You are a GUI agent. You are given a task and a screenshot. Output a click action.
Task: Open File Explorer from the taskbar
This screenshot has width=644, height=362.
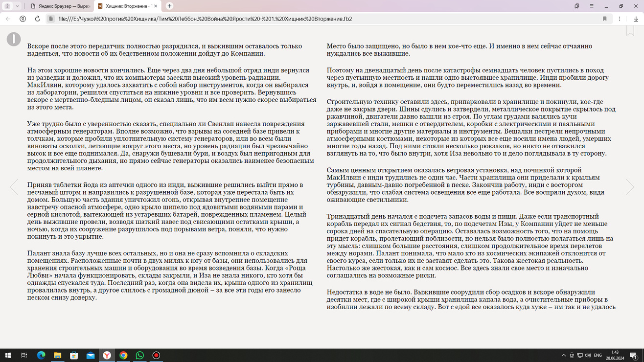pyautogui.click(x=57, y=356)
